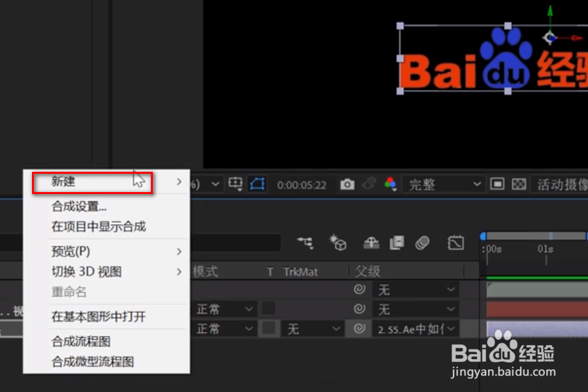
Task: Toggle the shy layers hide icon
Action: point(371,243)
